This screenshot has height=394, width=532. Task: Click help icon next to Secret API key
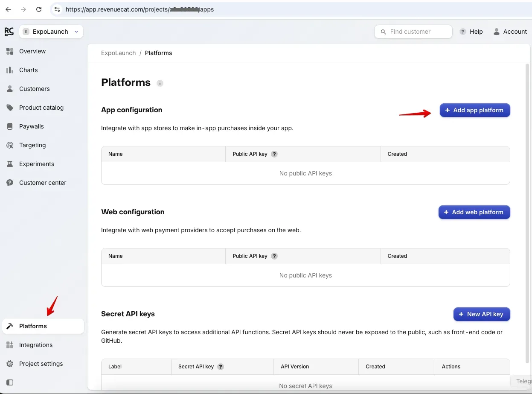[221, 367]
